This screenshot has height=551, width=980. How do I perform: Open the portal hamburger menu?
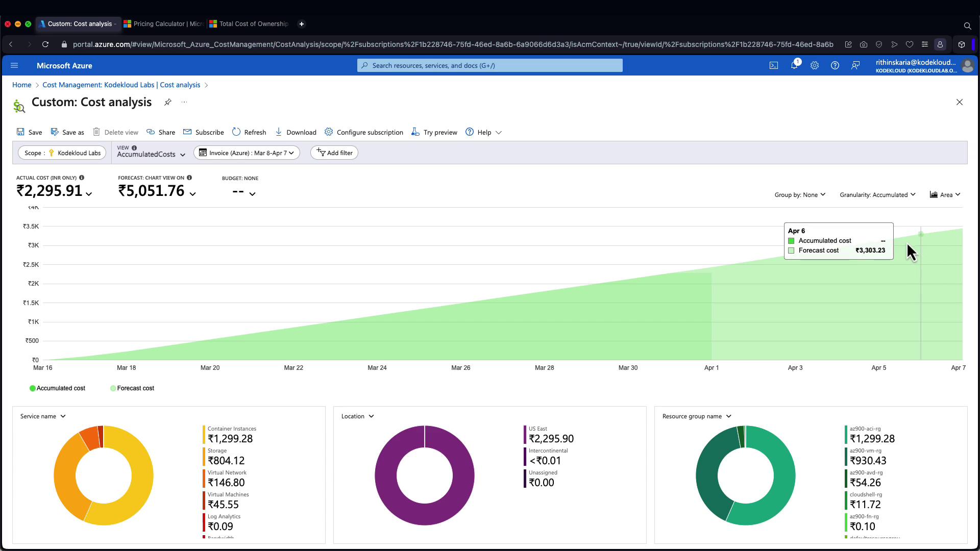tap(14, 65)
